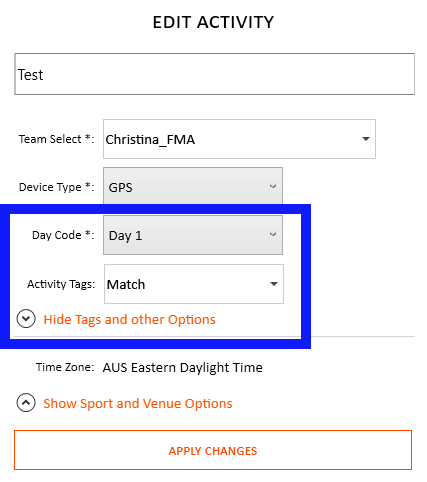The width and height of the screenshot is (427, 482).
Task: Click the Team Select dropdown arrow
Action: click(x=366, y=139)
